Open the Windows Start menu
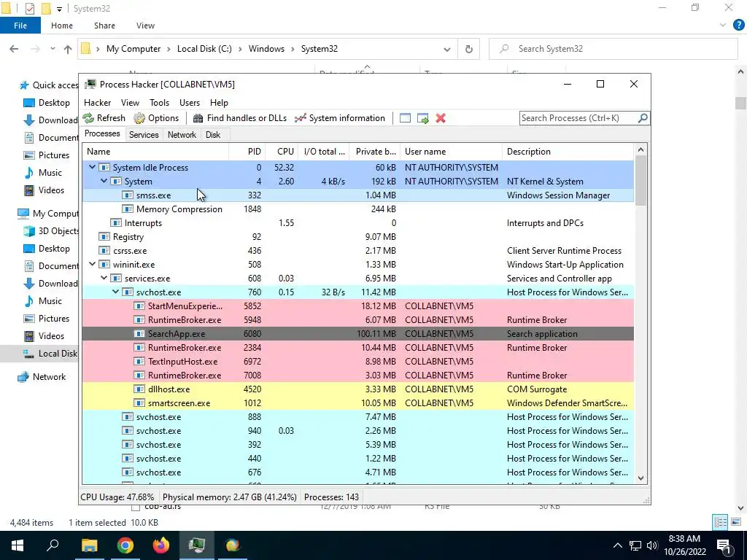Screen dimensions: 747x560 point(18,545)
